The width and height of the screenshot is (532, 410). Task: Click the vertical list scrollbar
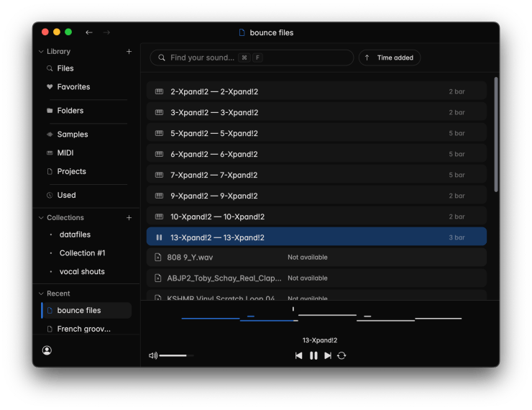496,135
